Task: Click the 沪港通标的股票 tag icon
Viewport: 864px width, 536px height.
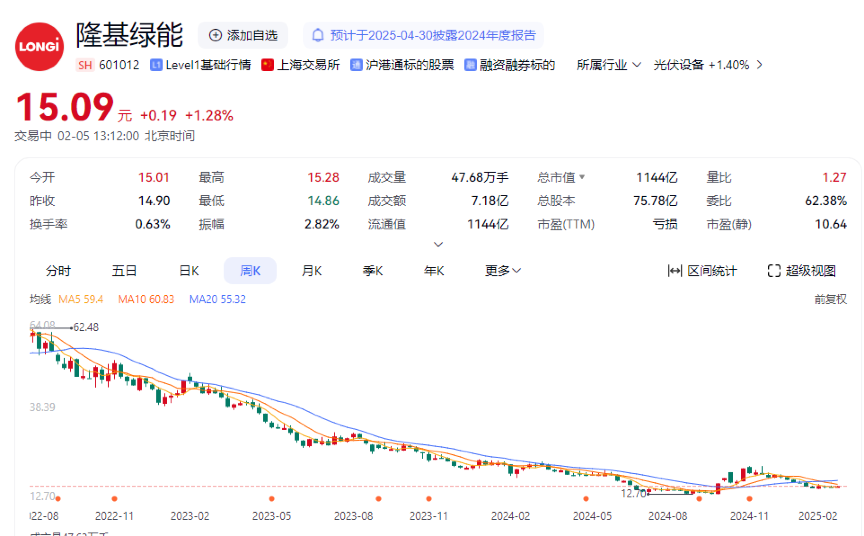Action: (357, 65)
